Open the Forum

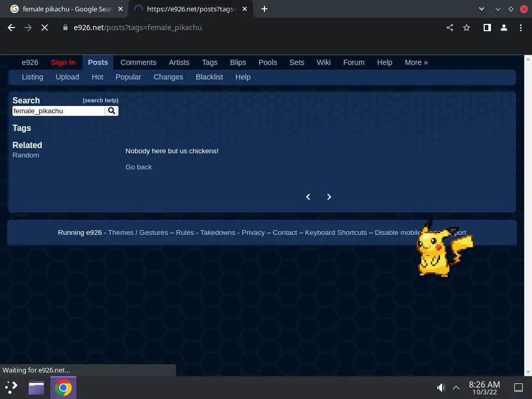pyautogui.click(x=354, y=62)
